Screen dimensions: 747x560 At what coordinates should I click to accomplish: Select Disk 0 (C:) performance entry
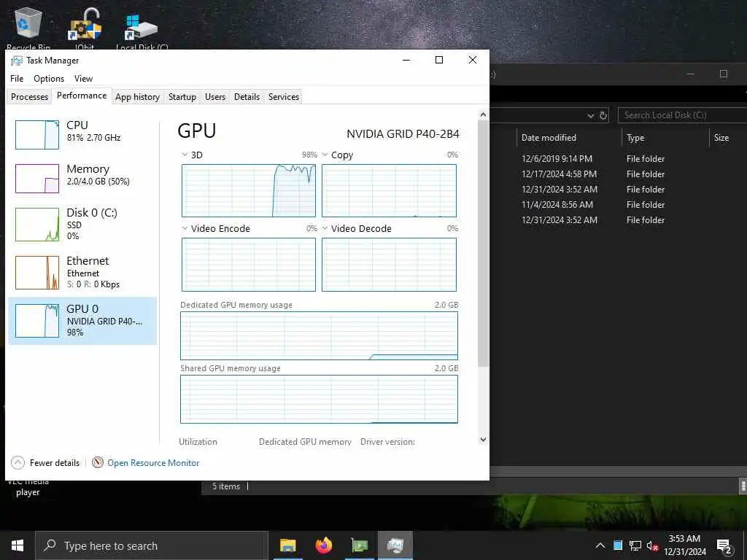82,225
